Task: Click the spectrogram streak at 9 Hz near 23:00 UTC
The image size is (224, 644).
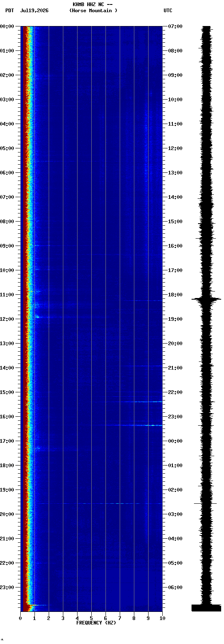Action: (x=148, y=425)
